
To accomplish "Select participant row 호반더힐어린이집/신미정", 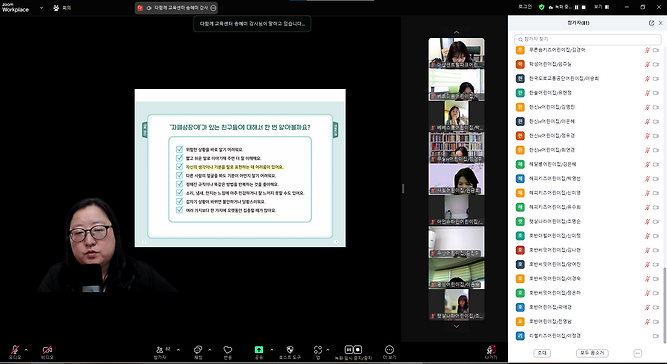I will click(x=587, y=236).
